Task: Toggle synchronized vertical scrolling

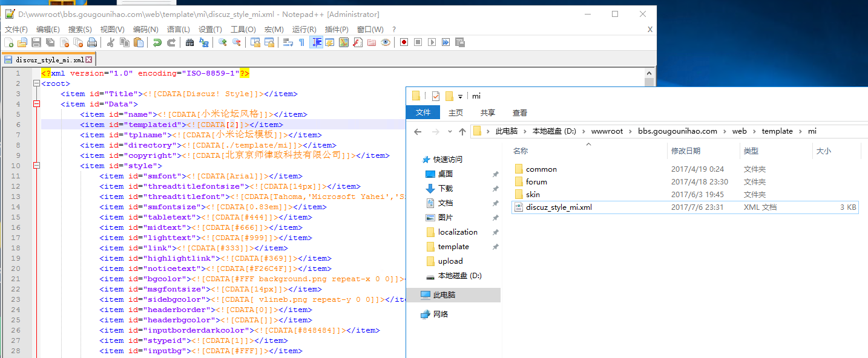Action: tap(255, 42)
